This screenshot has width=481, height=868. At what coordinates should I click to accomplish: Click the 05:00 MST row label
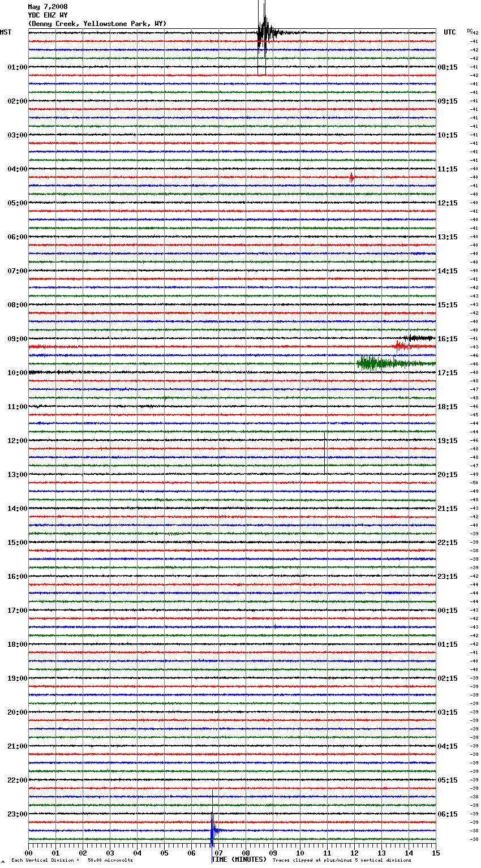coord(17,203)
